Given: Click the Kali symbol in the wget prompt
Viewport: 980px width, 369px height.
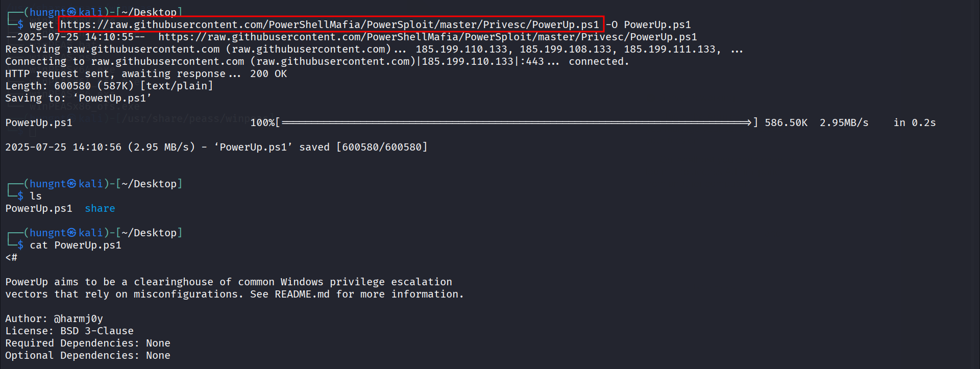Looking at the screenshot, I should 72,12.
